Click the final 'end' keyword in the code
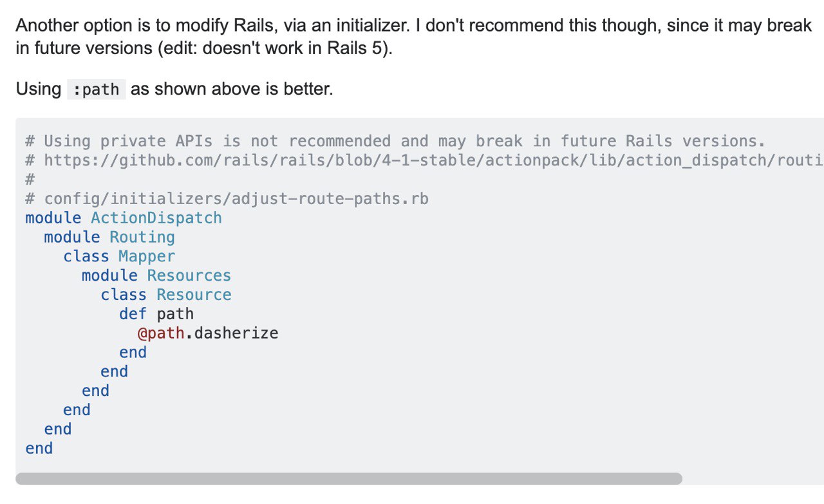 [39, 448]
